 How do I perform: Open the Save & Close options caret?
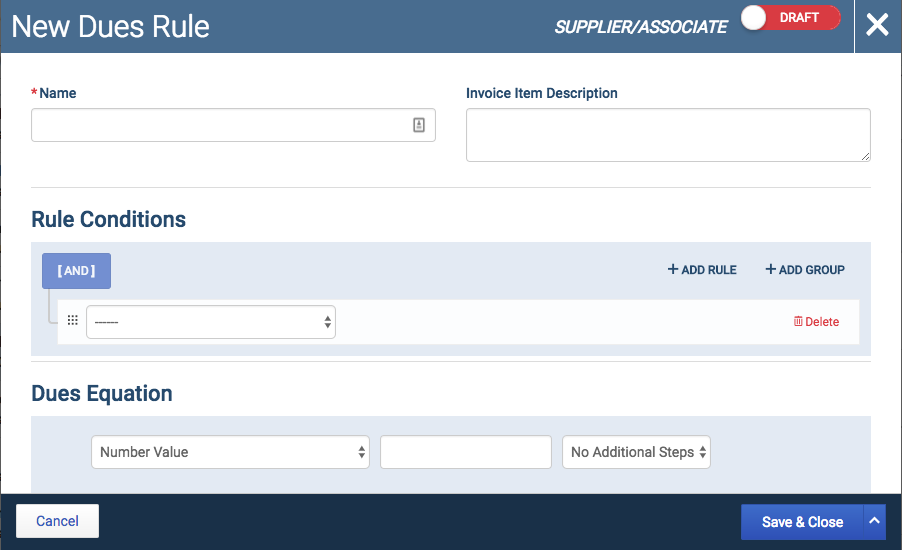tap(874, 521)
